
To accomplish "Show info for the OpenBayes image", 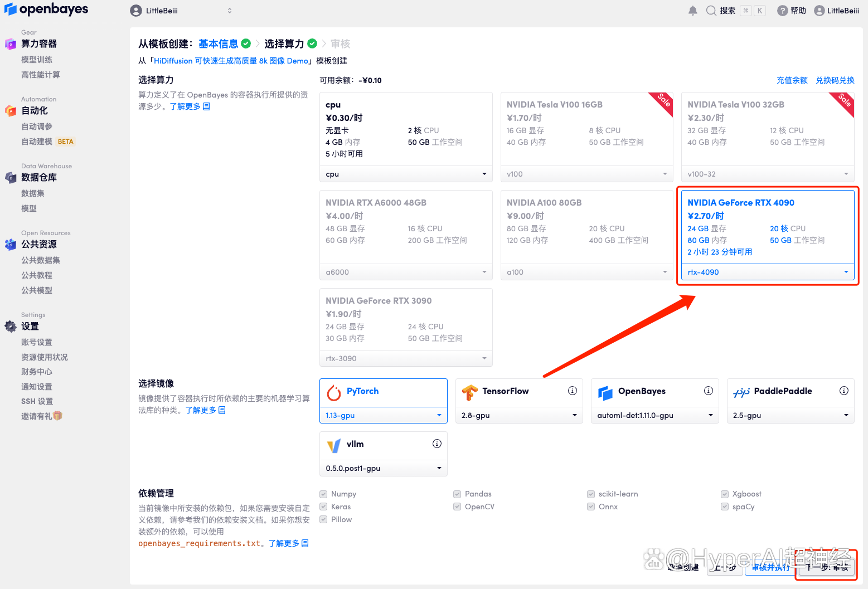I will (709, 391).
